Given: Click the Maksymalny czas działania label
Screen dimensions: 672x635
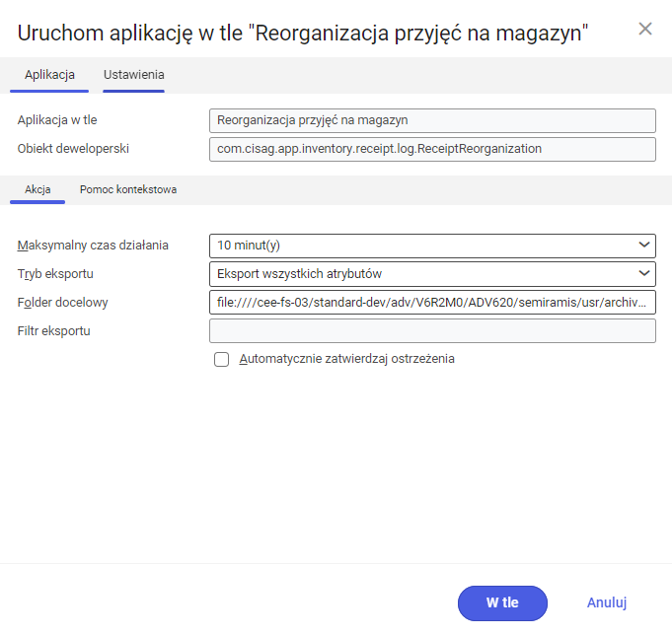Looking at the screenshot, I should 93,245.
